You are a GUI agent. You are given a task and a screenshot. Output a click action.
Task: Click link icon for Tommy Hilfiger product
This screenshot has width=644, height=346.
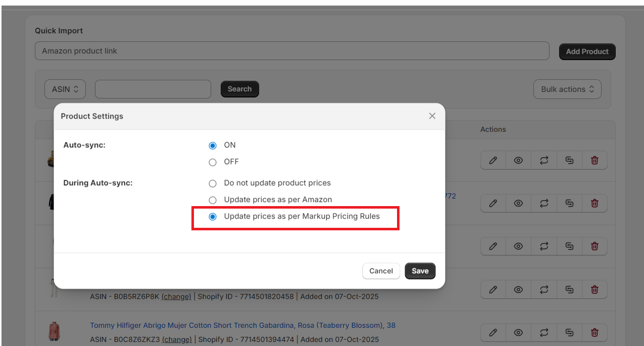click(569, 333)
